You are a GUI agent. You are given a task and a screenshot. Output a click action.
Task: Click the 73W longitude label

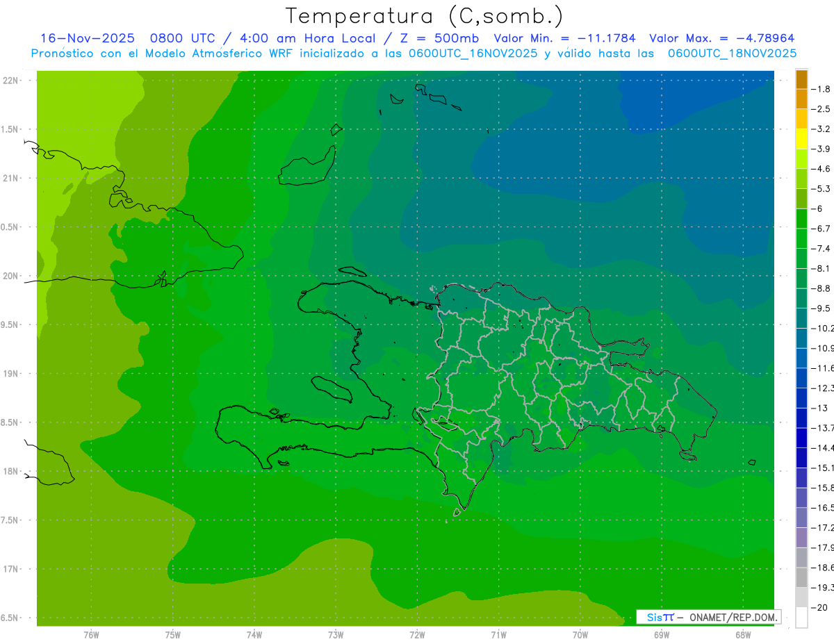point(336,634)
